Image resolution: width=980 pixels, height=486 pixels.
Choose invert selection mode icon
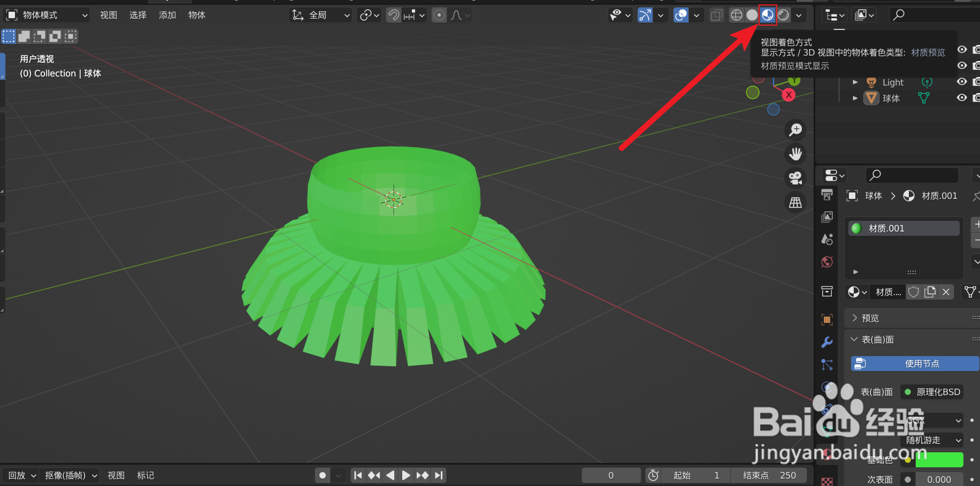(55, 36)
